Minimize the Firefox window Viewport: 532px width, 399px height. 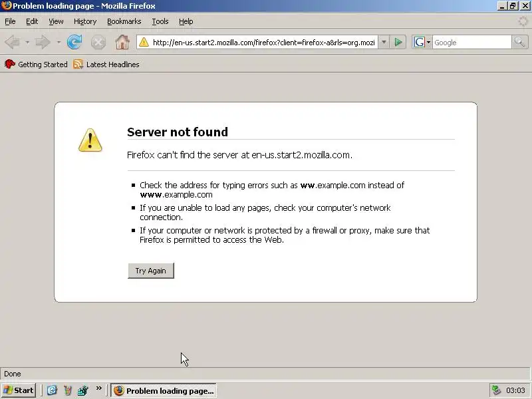pyautogui.click(x=502, y=6)
